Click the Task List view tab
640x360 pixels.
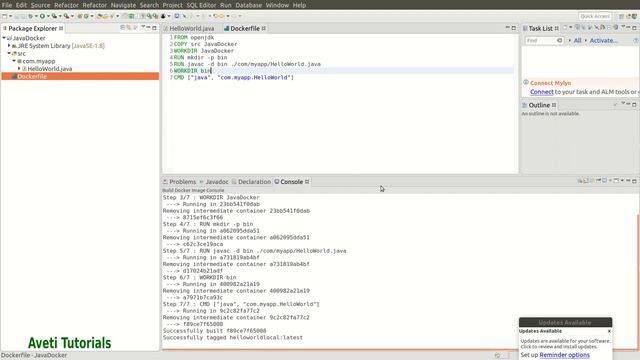540,28
